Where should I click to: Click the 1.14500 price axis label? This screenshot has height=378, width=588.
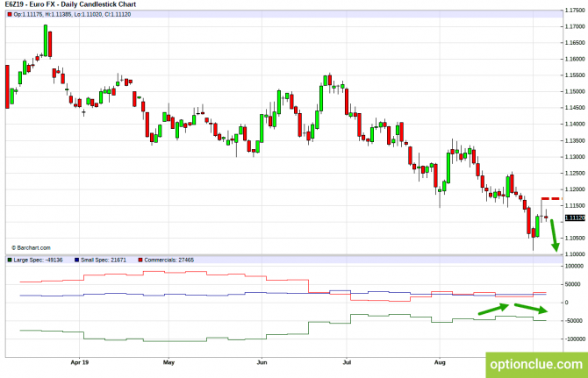[575, 108]
